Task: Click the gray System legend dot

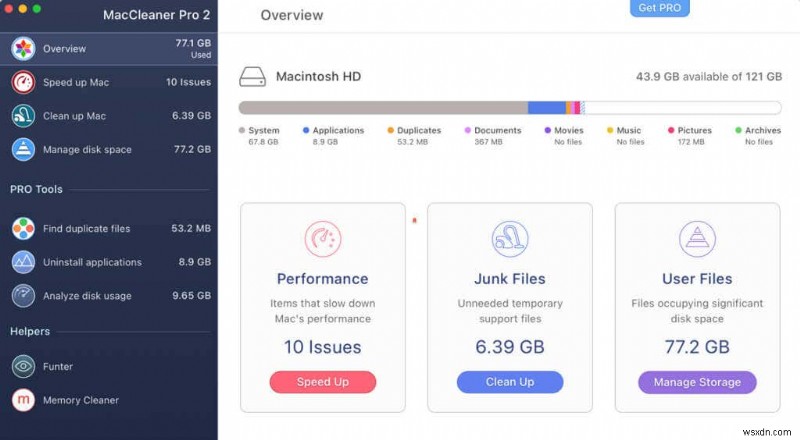Action: 242,130
